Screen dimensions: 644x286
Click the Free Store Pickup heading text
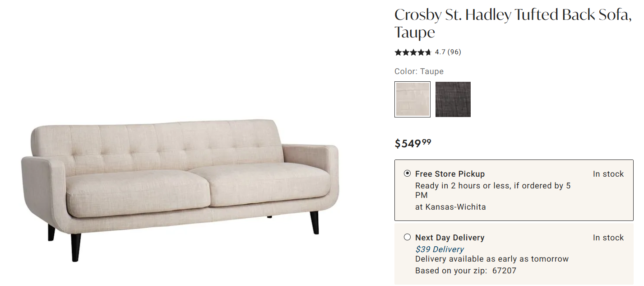point(449,174)
